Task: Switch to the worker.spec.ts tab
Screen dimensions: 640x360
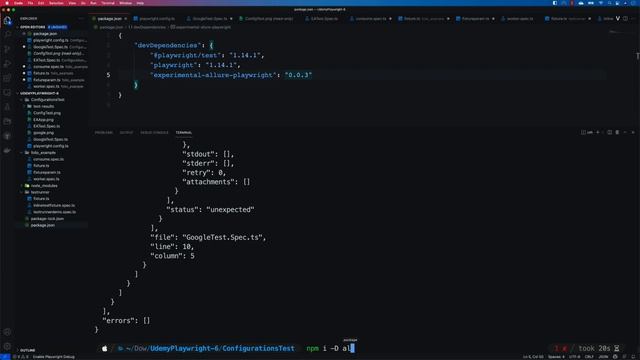Action: point(520,19)
